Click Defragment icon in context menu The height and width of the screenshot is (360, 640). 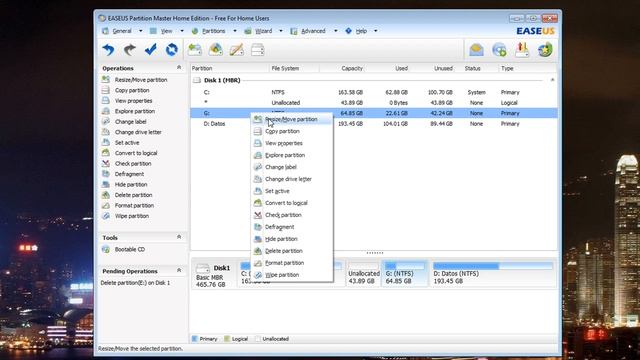(x=258, y=227)
